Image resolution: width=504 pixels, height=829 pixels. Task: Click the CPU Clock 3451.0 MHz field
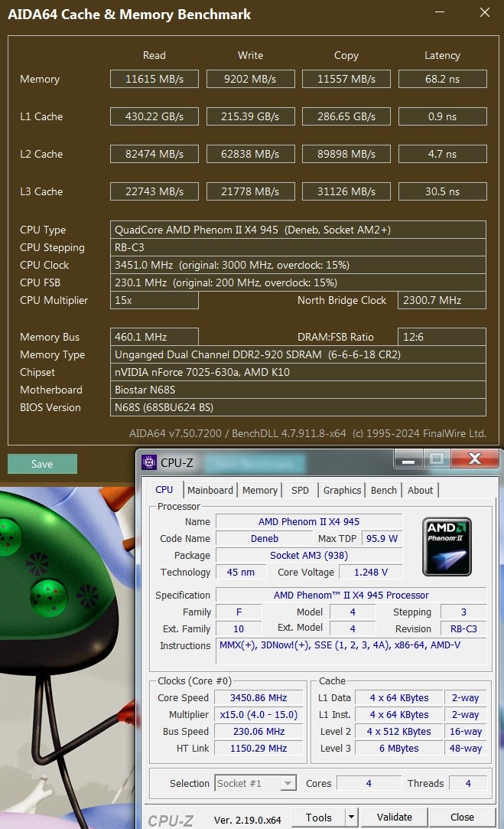(x=298, y=265)
